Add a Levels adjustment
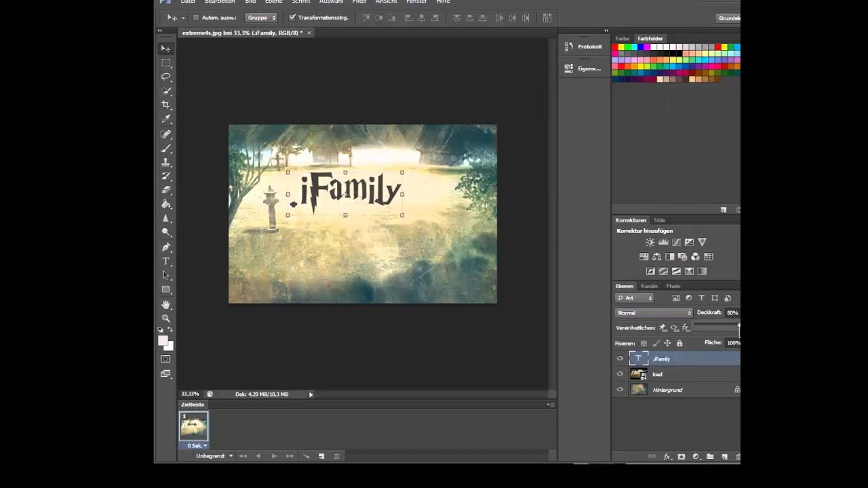 click(663, 242)
